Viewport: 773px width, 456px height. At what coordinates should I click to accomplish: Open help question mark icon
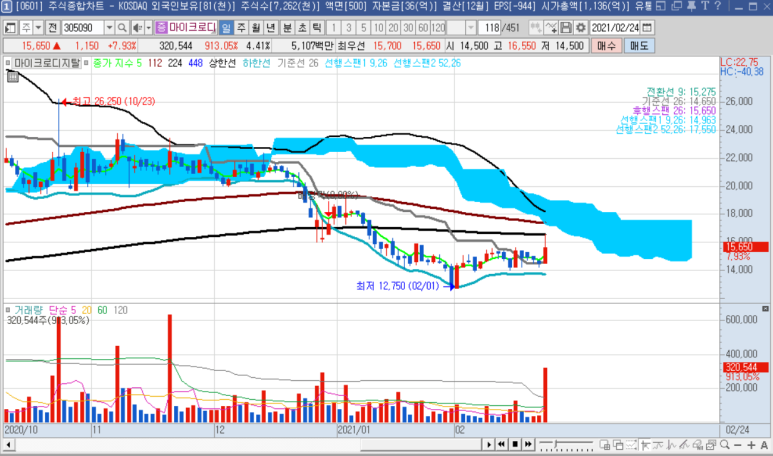(718, 6)
